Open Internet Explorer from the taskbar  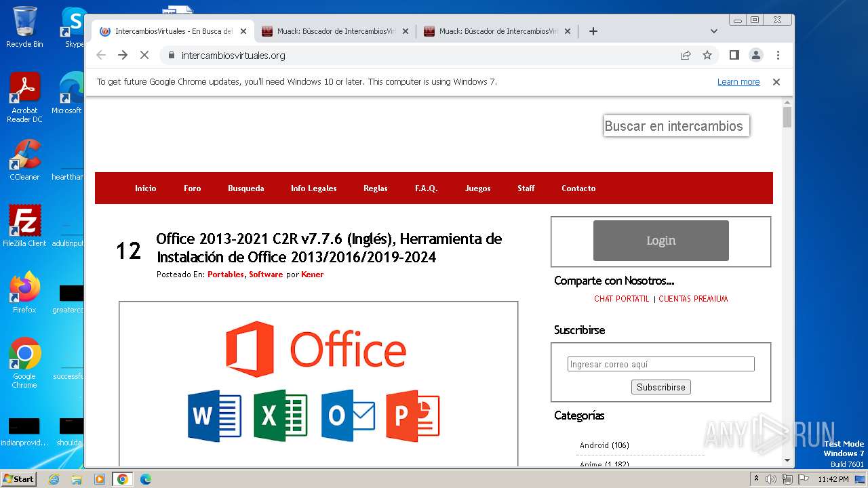coord(54,479)
